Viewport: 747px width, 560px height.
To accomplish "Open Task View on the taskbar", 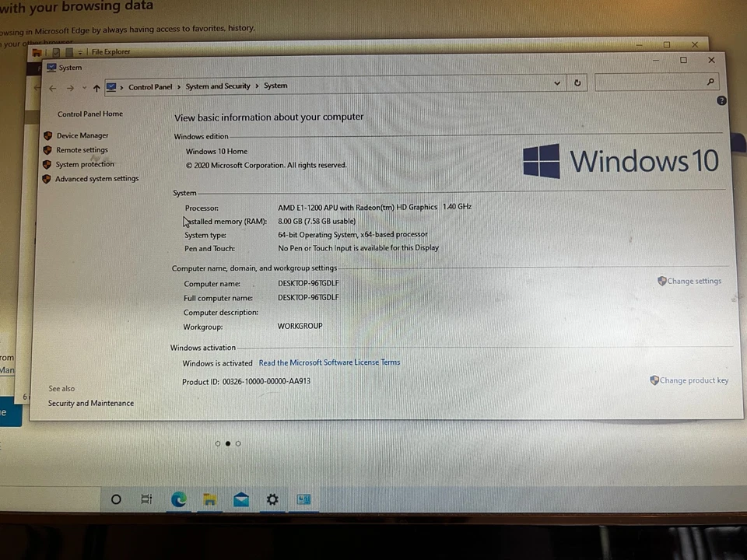I will [x=146, y=499].
